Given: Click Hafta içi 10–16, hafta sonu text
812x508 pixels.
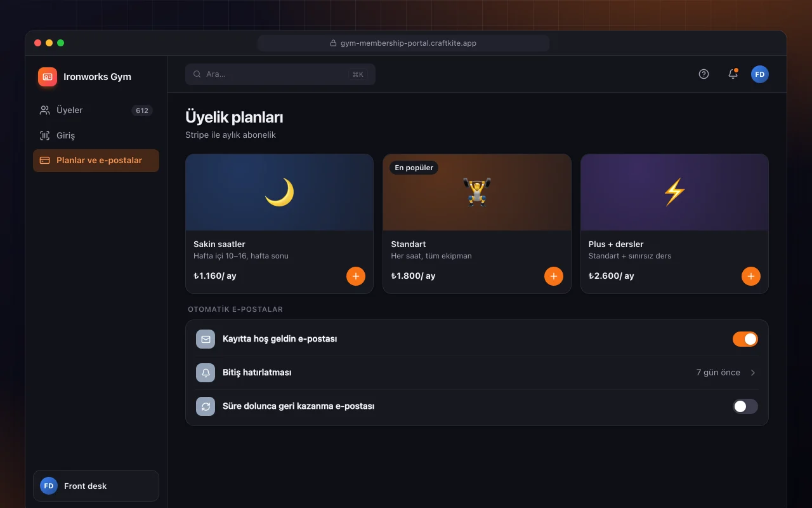Looking at the screenshot, I should coord(241,256).
